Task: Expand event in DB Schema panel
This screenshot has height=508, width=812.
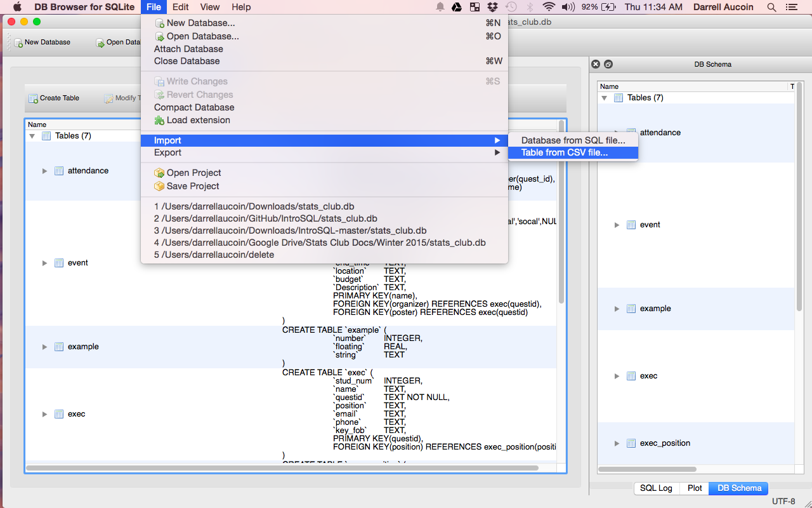Action: pyautogui.click(x=617, y=225)
